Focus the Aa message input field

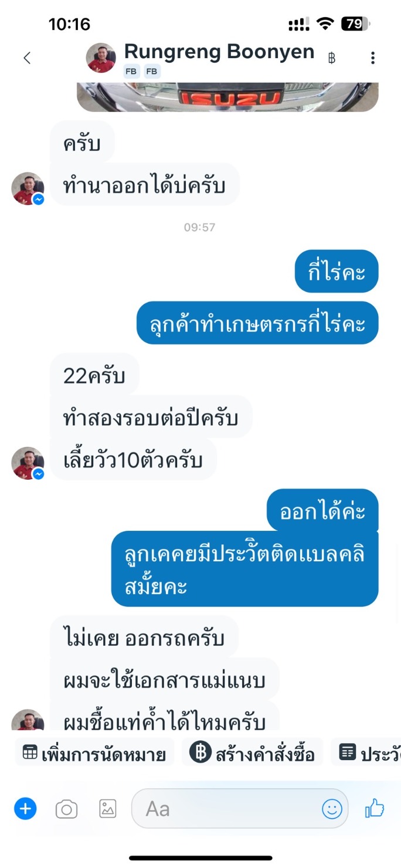(239, 809)
